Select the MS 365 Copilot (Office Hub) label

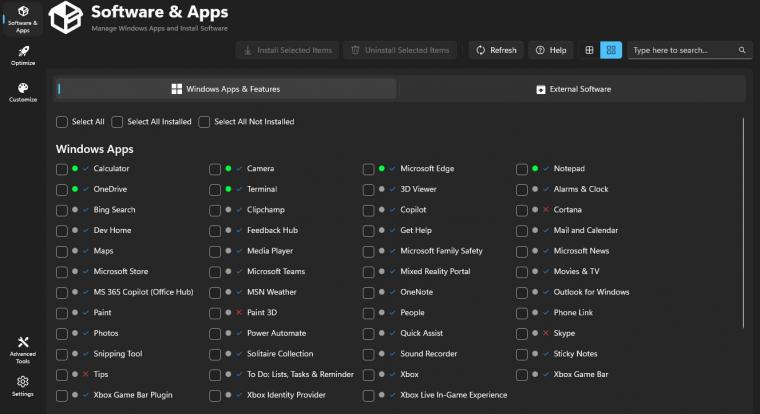(143, 292)
